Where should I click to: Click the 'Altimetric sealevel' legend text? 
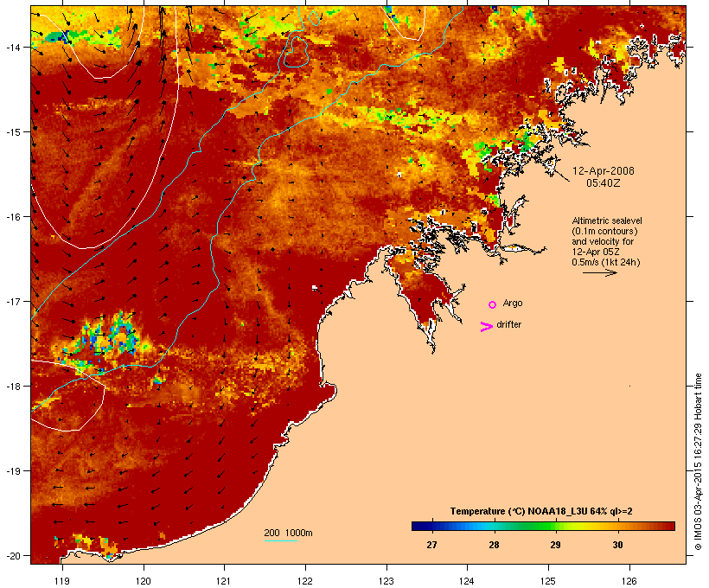(x=607, y=220)
